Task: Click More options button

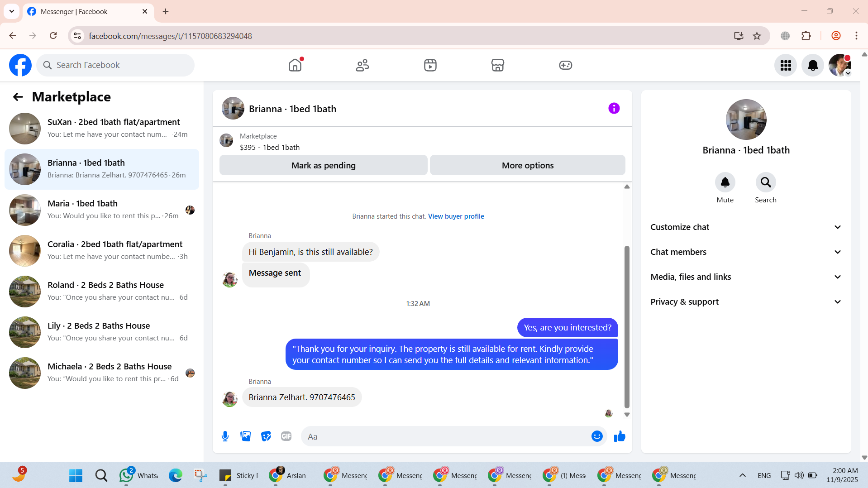Action: point(528,165)
